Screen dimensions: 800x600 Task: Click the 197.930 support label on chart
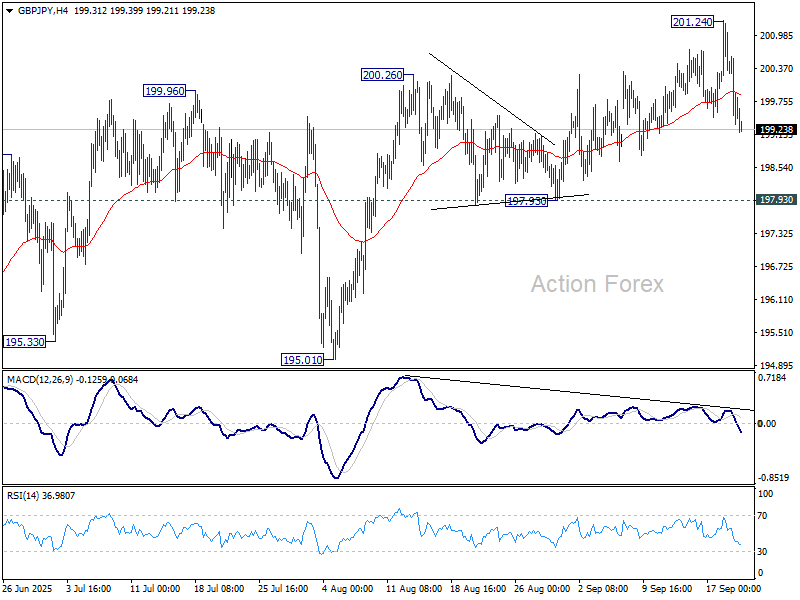tap(526, 201)
